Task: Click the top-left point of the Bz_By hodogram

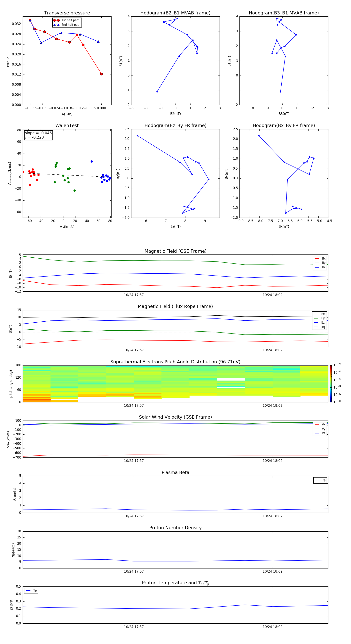Action: pos(137,136)
